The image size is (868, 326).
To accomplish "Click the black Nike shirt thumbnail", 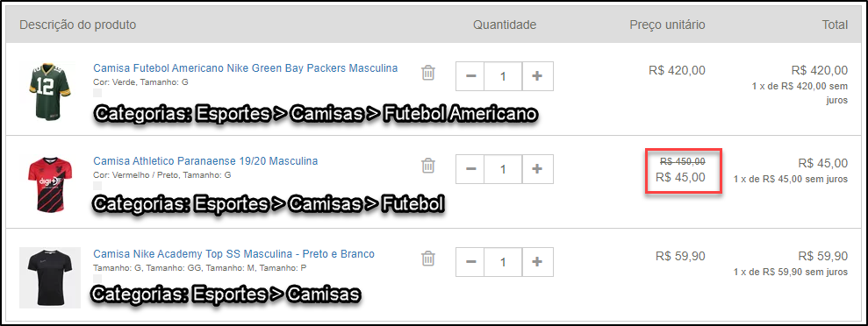I will point(50,278).
